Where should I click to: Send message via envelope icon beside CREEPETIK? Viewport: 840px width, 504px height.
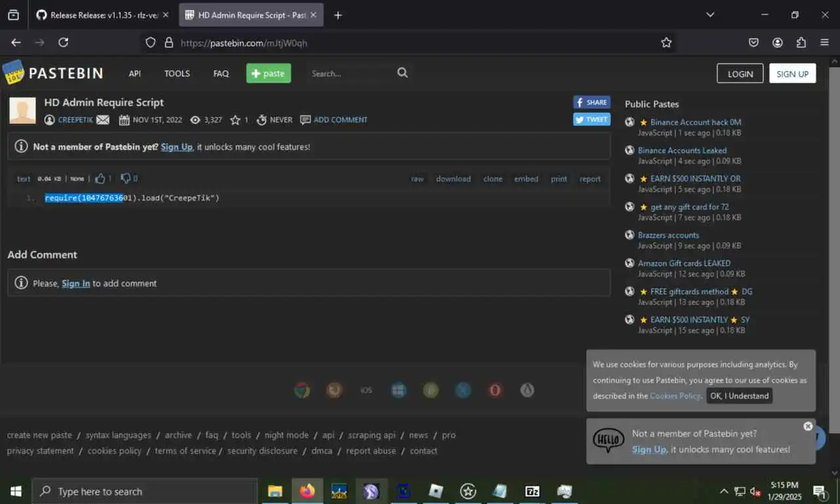point(102,120)
